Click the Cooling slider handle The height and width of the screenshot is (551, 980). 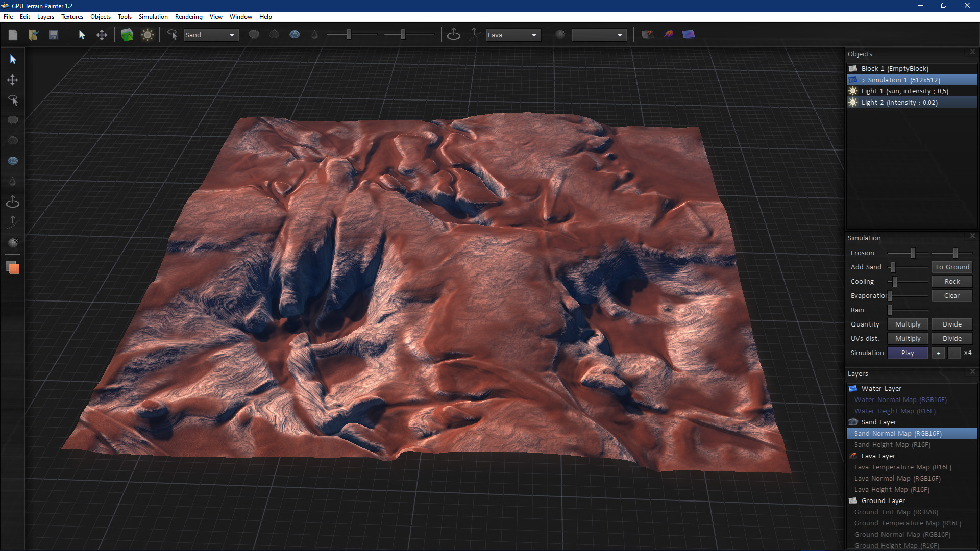click(894, 282)
